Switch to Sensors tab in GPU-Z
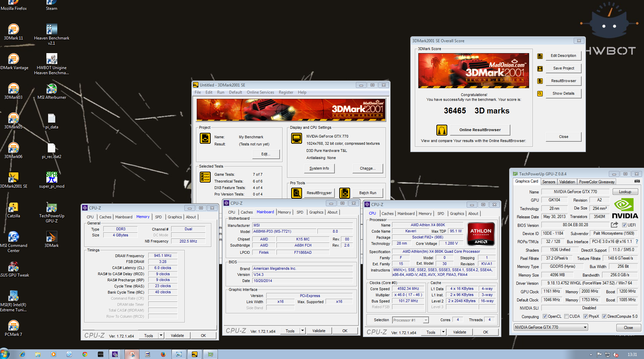The height and width of the screenshot is (359, 644). [x=549, y=182]
